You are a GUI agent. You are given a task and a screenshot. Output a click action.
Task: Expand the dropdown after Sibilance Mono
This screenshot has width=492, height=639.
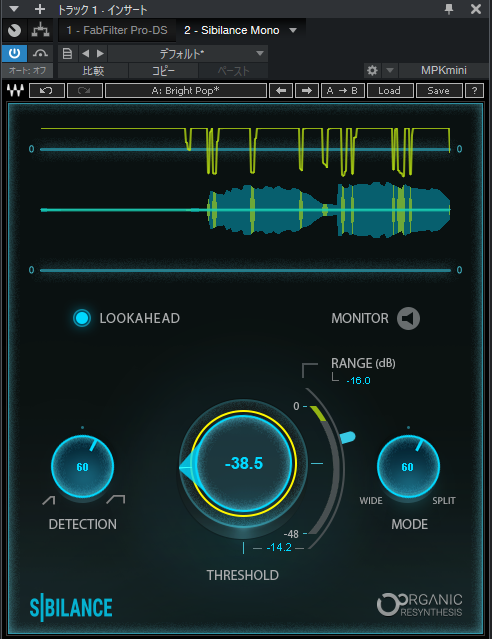[293, 30]
